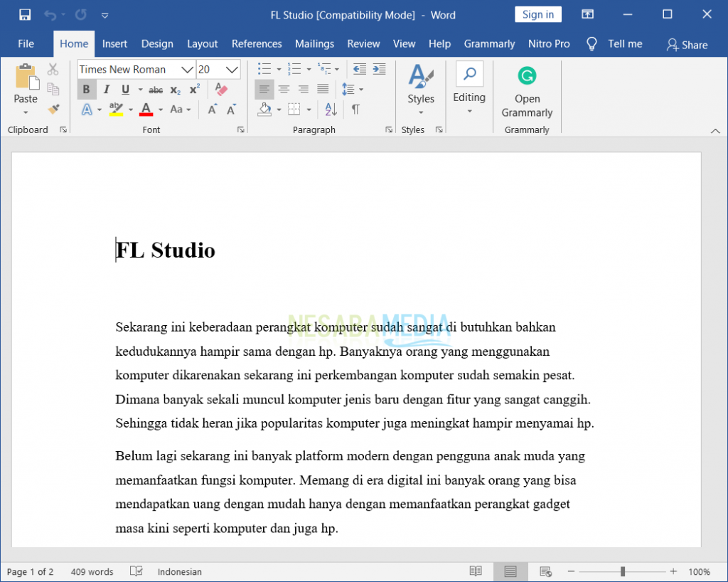The width and height of the screenshot is (728, 582).
Task: Open the File tab
Action: (26, 43)
